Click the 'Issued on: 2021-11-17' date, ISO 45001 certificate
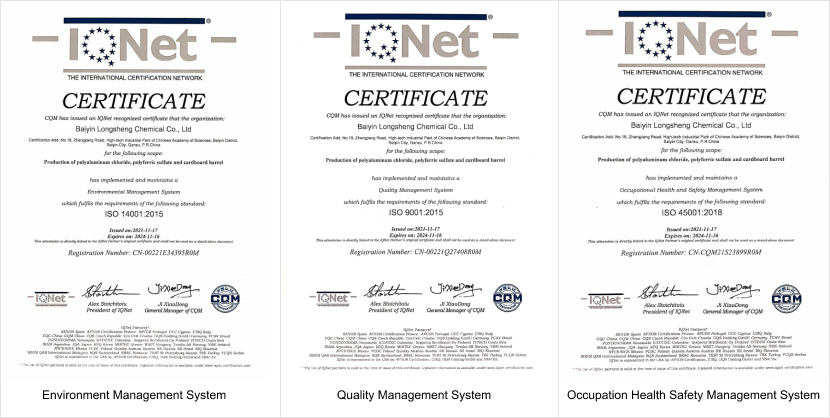 coord(692,230)
